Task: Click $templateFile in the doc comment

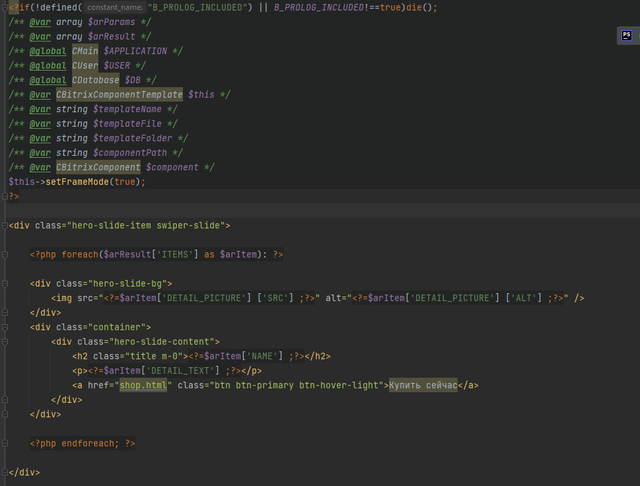Action: coord(127,124)
